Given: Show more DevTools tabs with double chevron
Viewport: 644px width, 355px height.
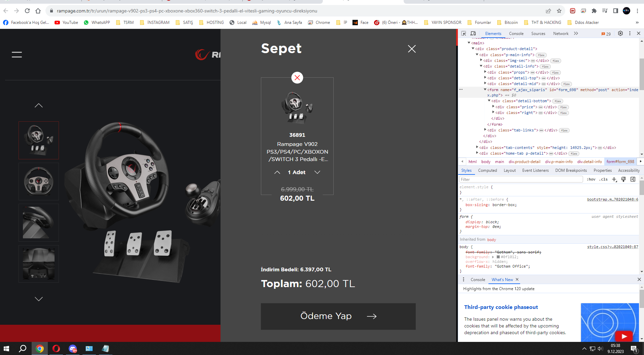Looking at the screenshot, I should pos(576,34).
